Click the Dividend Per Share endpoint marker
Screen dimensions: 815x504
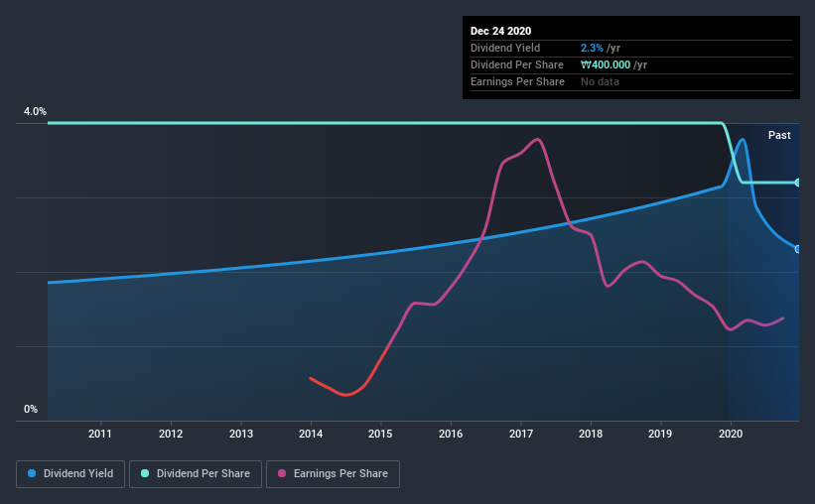[x=797, y=183]
